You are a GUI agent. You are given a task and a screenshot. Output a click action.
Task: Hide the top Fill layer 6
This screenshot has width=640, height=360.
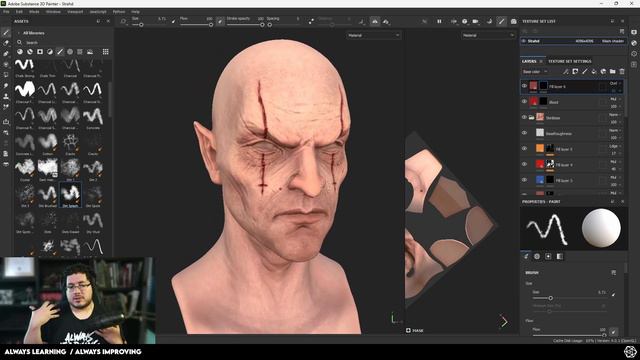524,86
